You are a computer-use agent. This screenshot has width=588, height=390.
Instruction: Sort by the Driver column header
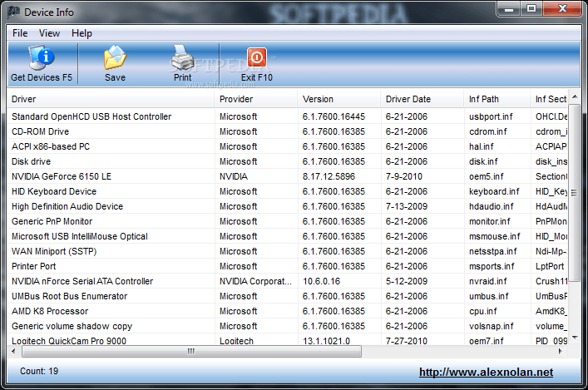coord(111,99)
